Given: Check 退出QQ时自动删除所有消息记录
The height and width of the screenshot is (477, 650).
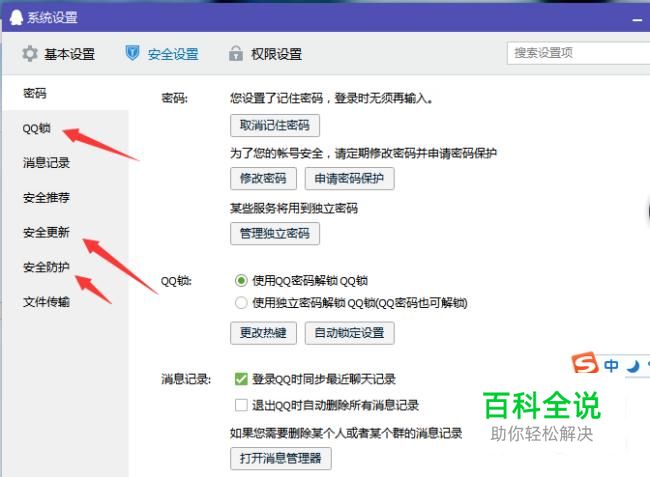Looking at the screenshot, I should pos(241,405).
